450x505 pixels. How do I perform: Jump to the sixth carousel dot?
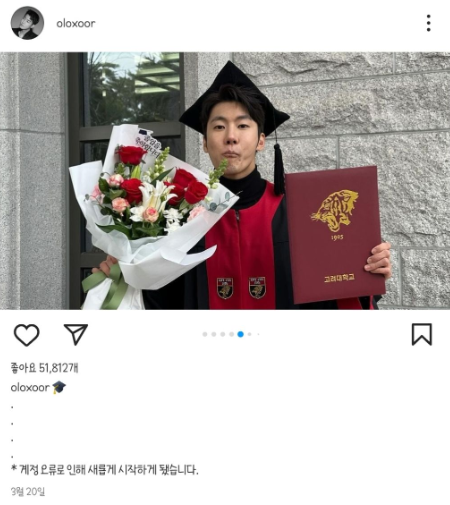tap(249, 334)
